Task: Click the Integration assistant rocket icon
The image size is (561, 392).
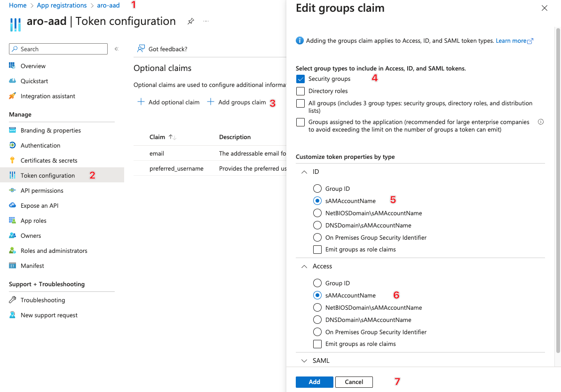Action: [12, 96]
